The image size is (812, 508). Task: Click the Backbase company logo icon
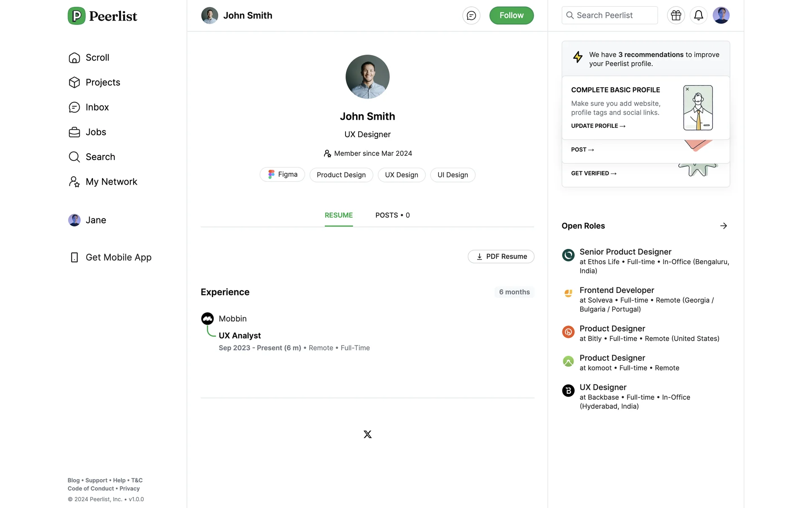(568, 390)
